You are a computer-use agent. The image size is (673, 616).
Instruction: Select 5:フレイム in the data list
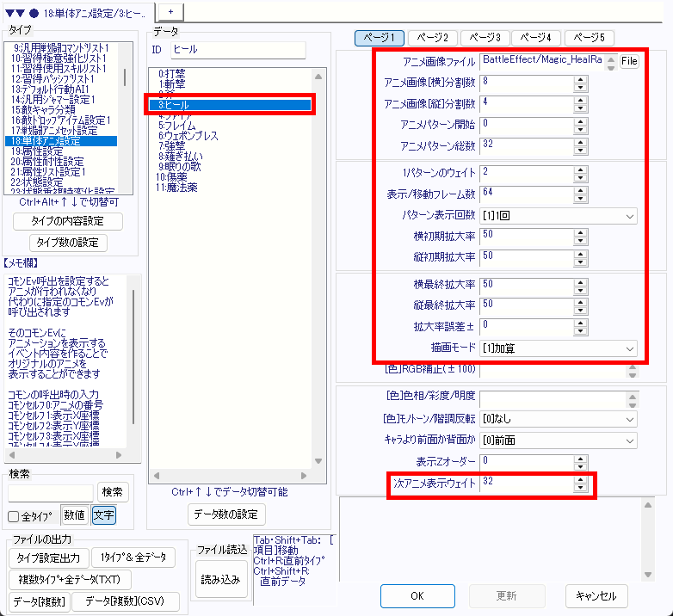tap(178, 126)
